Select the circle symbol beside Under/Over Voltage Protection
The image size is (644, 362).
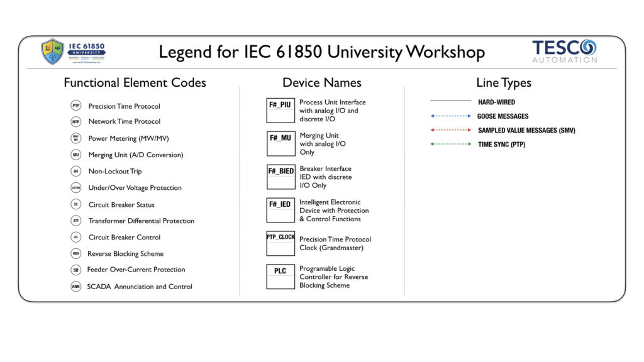coord(76,187)
